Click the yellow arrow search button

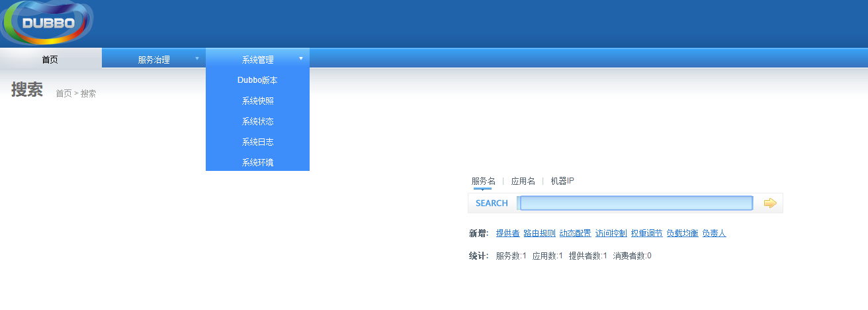pos(769,203)
